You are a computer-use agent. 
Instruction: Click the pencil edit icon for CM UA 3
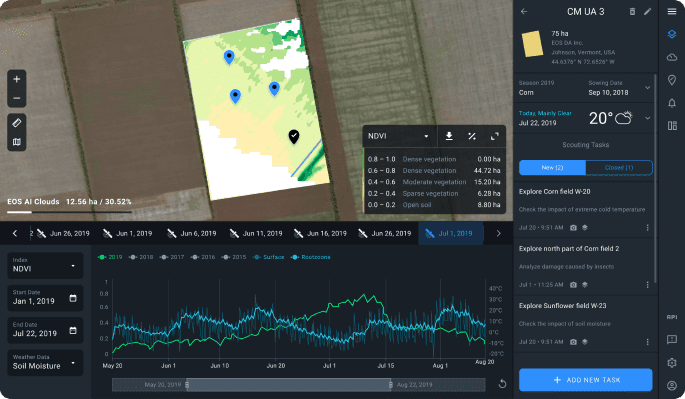pyautogui.click(x=647, y=11)
